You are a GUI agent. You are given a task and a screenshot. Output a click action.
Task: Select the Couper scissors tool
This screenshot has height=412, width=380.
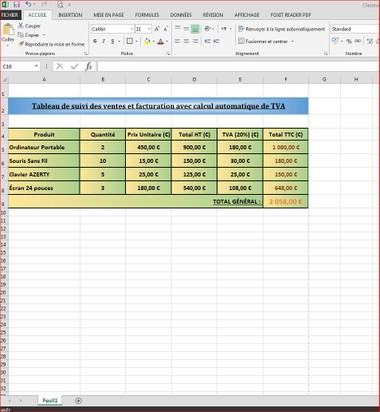[x=29, y=26]
